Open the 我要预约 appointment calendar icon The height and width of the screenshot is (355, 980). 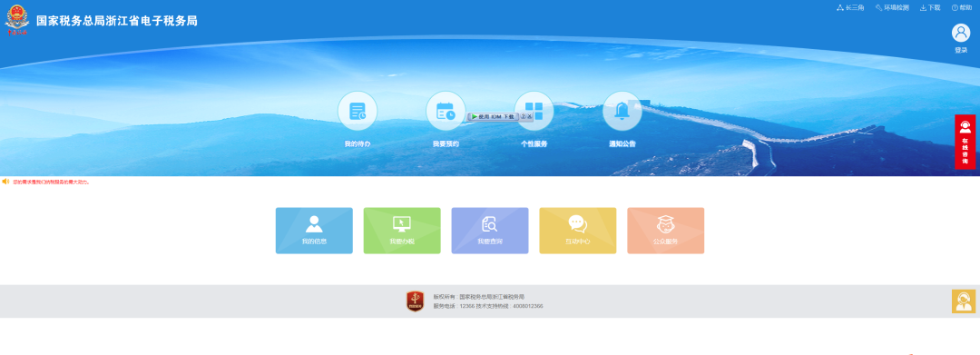click(x=446, y=112)
